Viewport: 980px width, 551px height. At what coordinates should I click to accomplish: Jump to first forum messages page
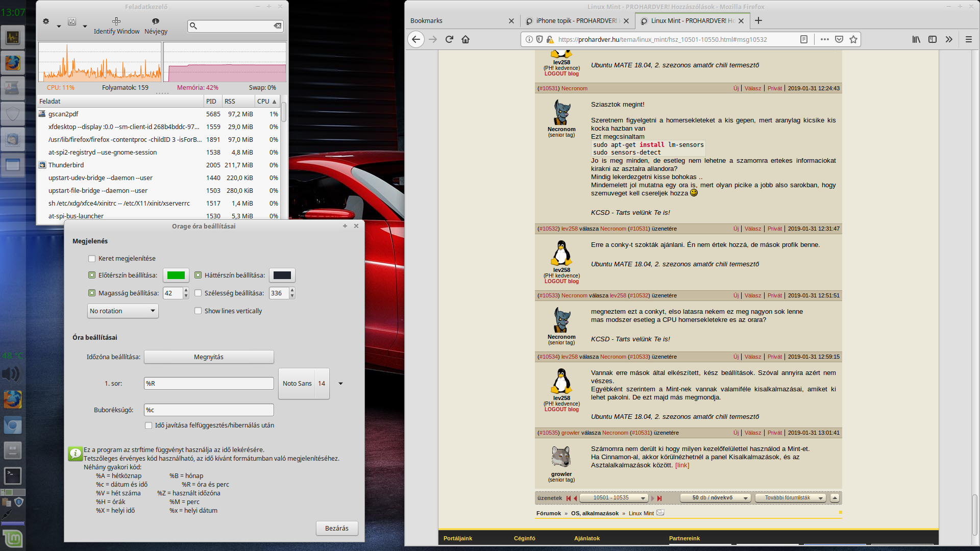click(x=568, y=498)
